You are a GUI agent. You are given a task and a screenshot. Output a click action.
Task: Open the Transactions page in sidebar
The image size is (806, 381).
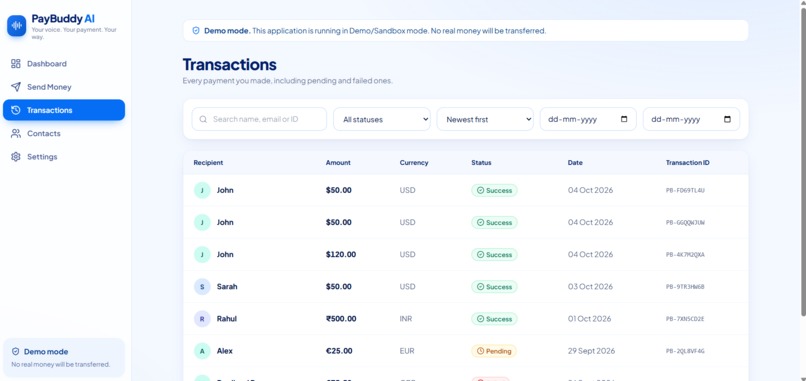64,110
